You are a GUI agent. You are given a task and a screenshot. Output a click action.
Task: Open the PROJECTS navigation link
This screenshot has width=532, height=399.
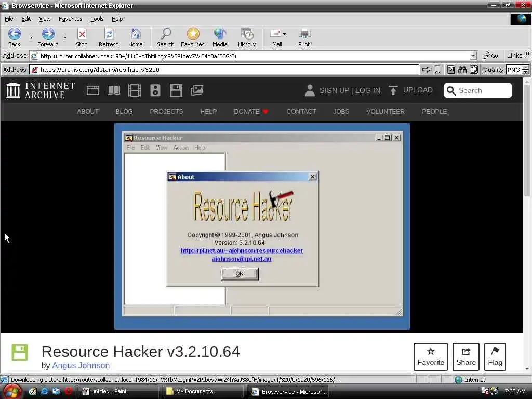coord(166,112)
